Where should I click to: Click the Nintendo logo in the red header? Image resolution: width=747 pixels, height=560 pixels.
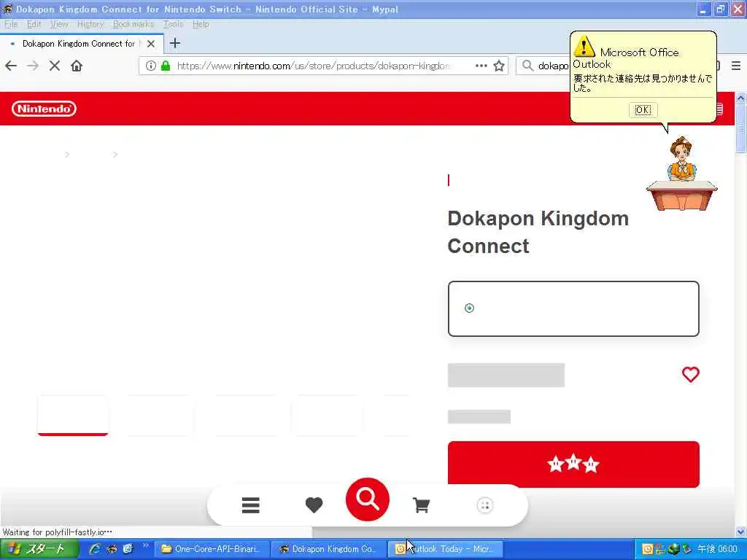pyautogui.click(x=44, y=109)
